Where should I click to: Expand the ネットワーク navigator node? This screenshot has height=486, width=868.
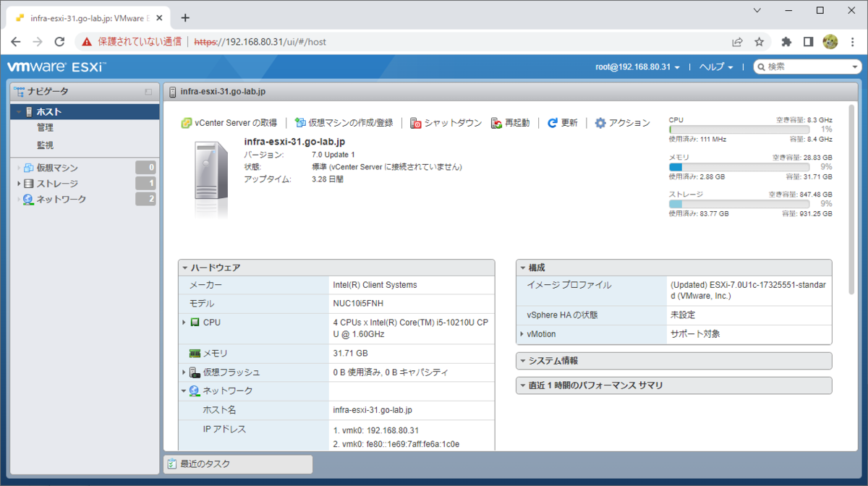(19, 200)
